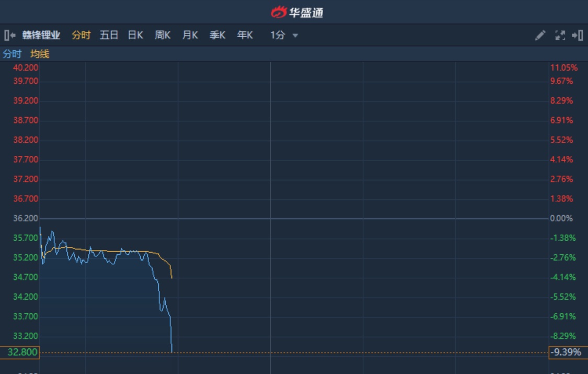Click the 38.200 price axis label
Screen dimensions: 588x374
(x=26, y=140)
